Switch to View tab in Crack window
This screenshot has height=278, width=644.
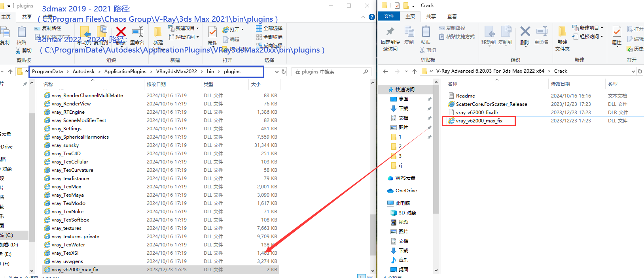pos(452,16)
